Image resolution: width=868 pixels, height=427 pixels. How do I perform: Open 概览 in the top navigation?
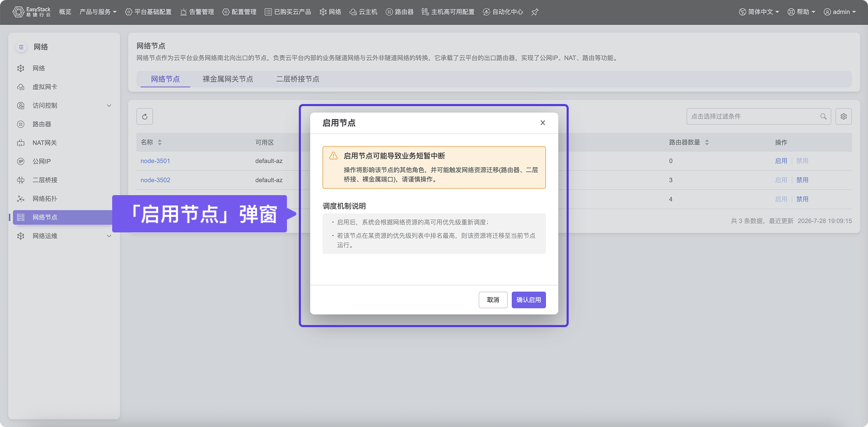(65, 12)
